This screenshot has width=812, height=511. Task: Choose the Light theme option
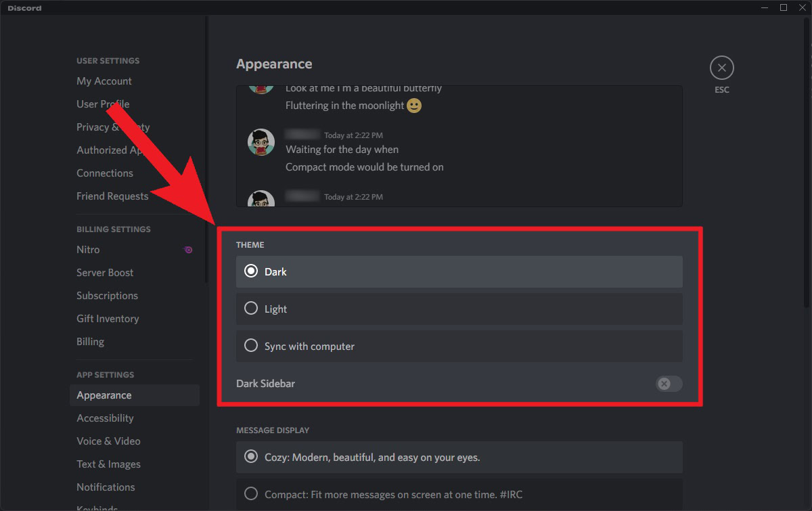coord(251,309)
